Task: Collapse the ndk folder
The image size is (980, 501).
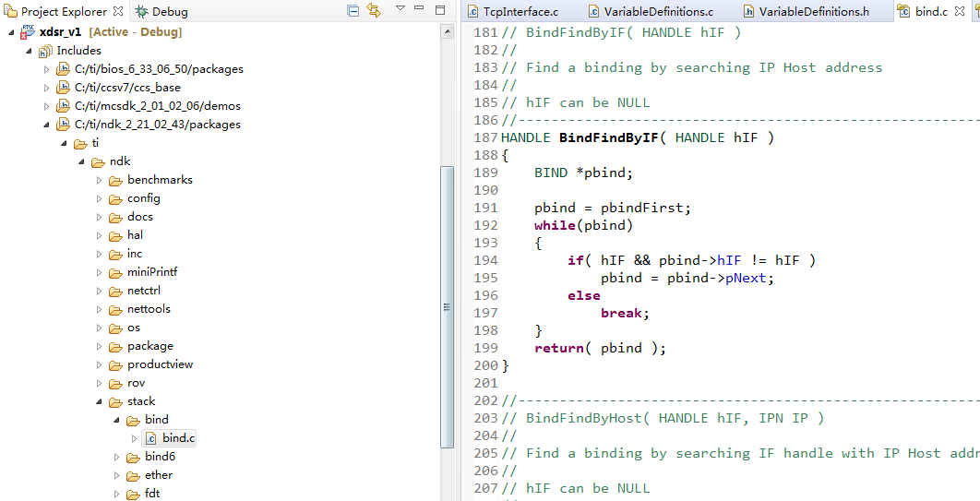Action: click(81, 161)
